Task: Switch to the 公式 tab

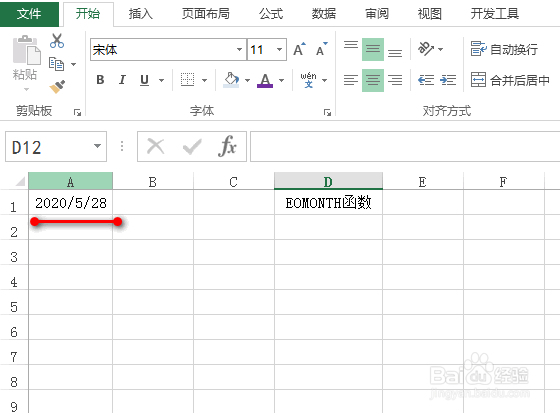Action: tap(271, 14)
